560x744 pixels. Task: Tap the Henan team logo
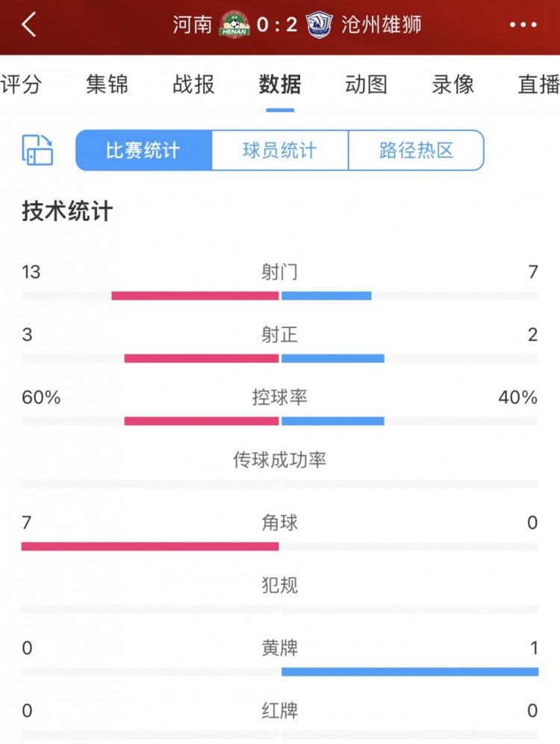(234, 25)
